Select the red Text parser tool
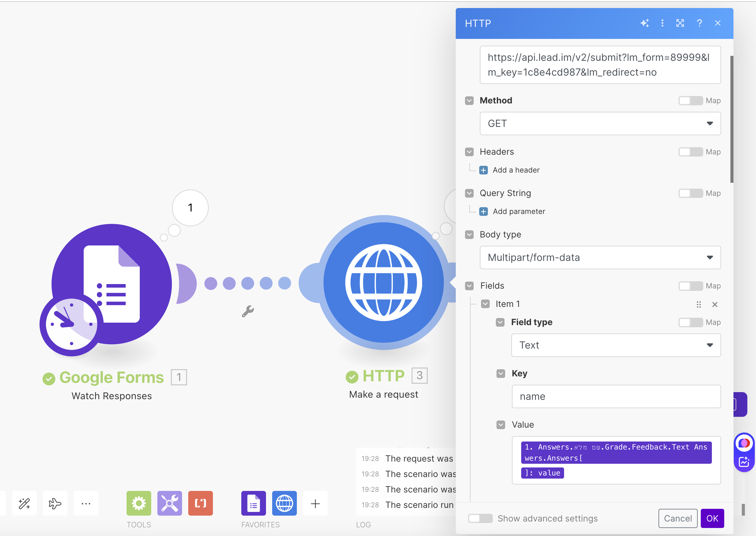The width and height of the screenshot is (756, 536). click(x=200, y=503)
